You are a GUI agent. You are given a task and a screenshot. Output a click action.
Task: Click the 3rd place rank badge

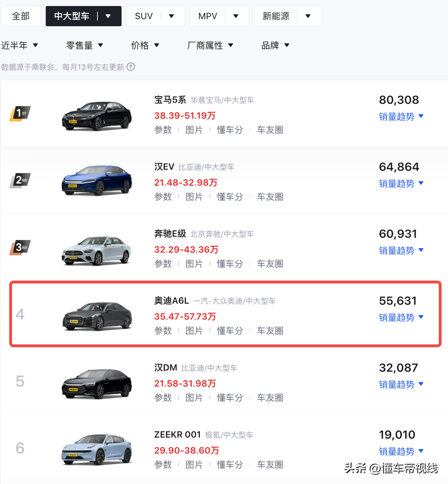coord(20,248)
